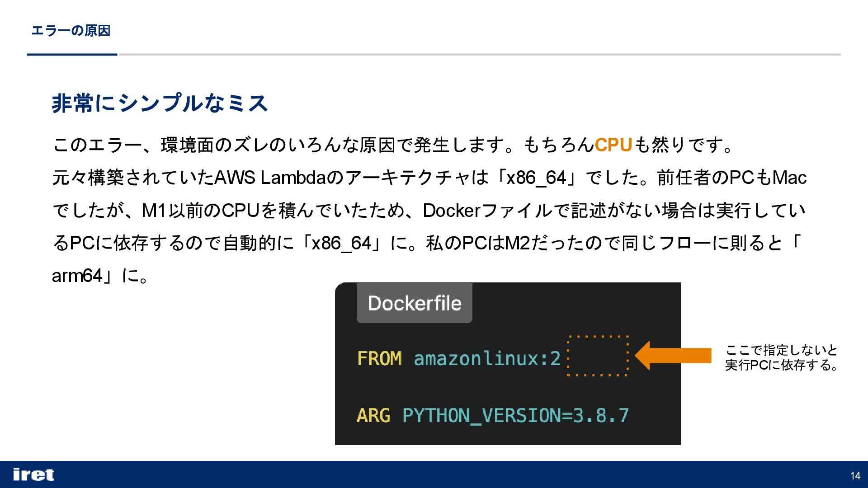Viewport: 868px width, 488px height.
Task: Click the word arm64 in paragraph
Action: click(77, 276)
